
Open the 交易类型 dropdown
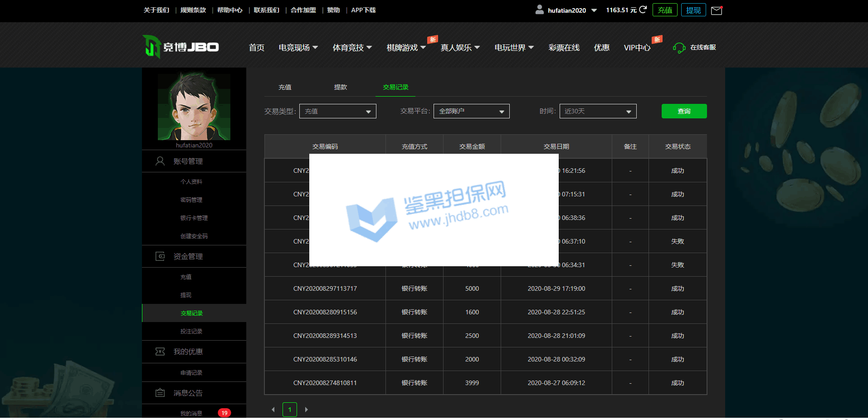point(337,111)
